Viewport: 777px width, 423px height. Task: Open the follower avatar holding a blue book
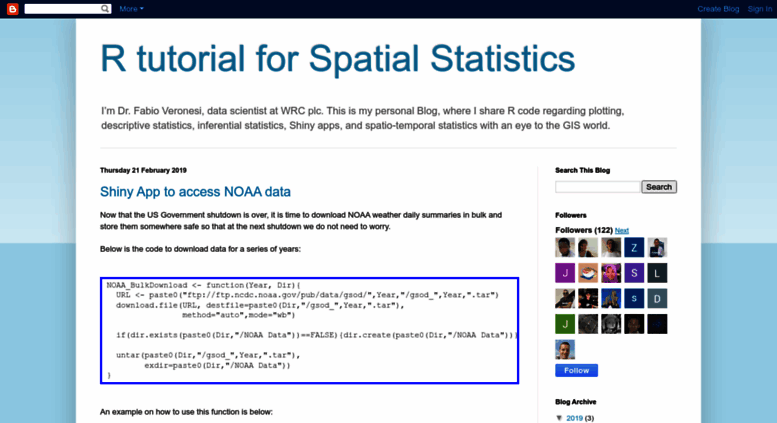point(657,248)
